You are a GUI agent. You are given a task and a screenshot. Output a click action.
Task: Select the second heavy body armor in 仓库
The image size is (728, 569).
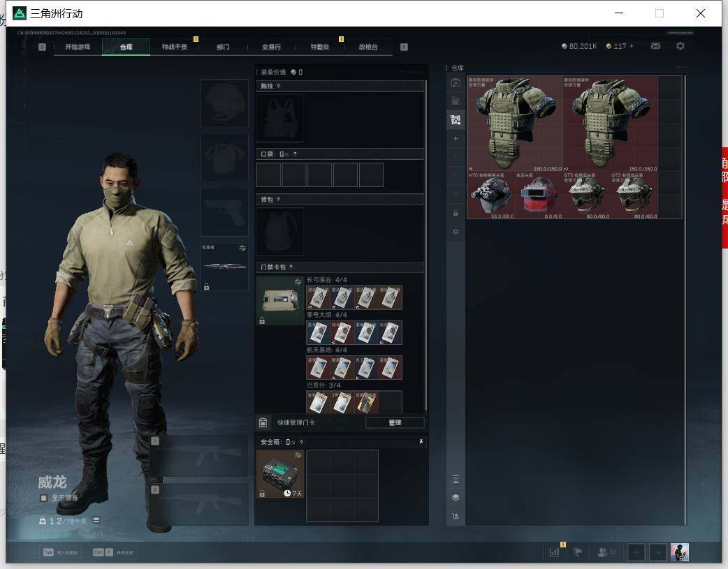(611, 124)
